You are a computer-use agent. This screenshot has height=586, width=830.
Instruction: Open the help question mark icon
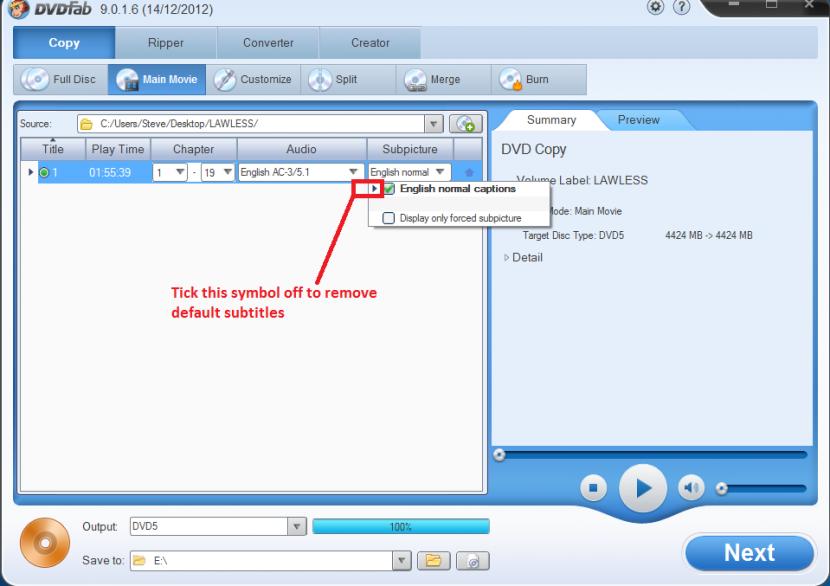(681, 7)
